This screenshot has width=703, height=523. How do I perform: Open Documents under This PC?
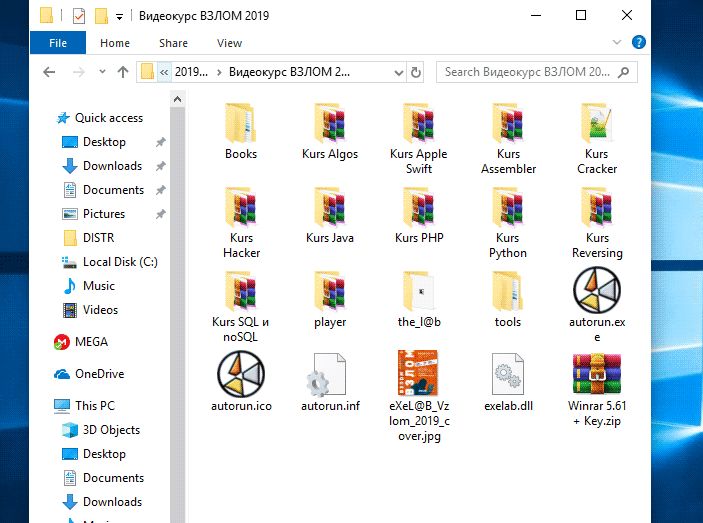click(x=113, y=478)
